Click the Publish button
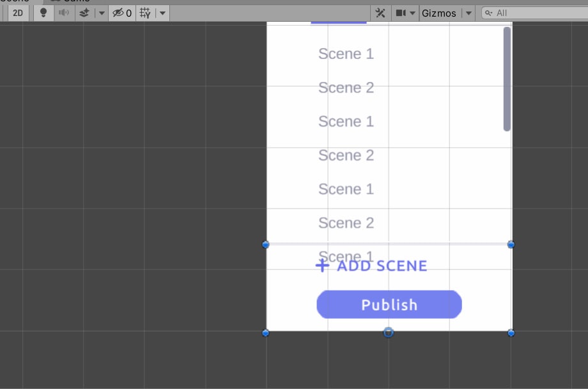Image resolution: width=588 pixels, height=389 pixels. (389, 305)
